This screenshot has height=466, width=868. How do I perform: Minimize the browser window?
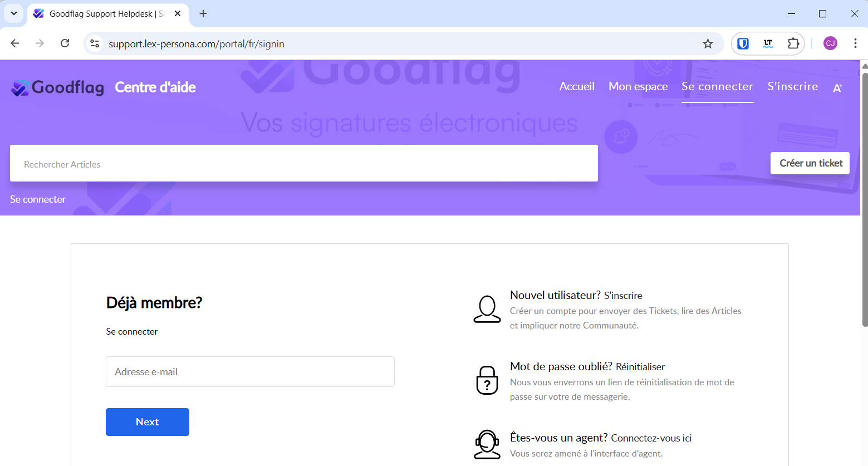[x=792, y=13]
